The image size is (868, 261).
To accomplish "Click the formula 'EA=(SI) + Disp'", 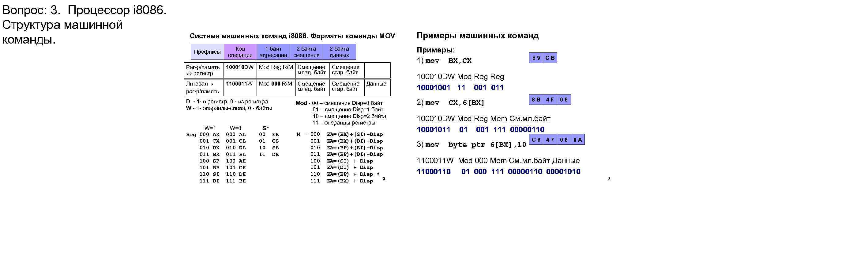I will pyautogui.click(x=350, y=161).
